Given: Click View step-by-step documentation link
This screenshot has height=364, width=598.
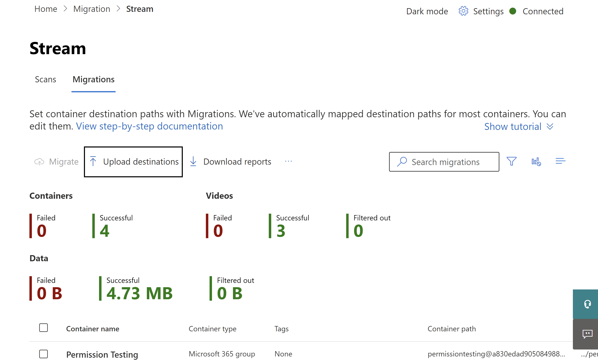Looking at the screenshot, I should pyautogui.click(x=149, y=126).
